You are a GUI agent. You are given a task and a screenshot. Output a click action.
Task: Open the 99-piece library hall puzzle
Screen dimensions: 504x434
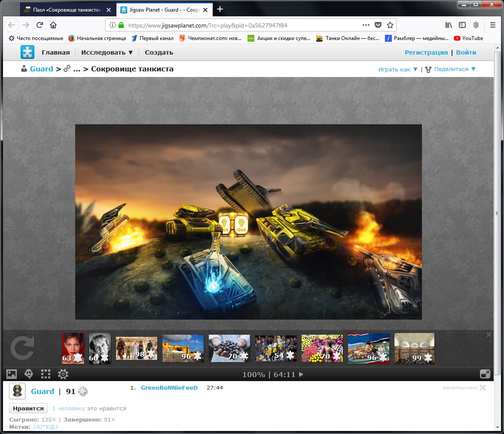[414, 348]
